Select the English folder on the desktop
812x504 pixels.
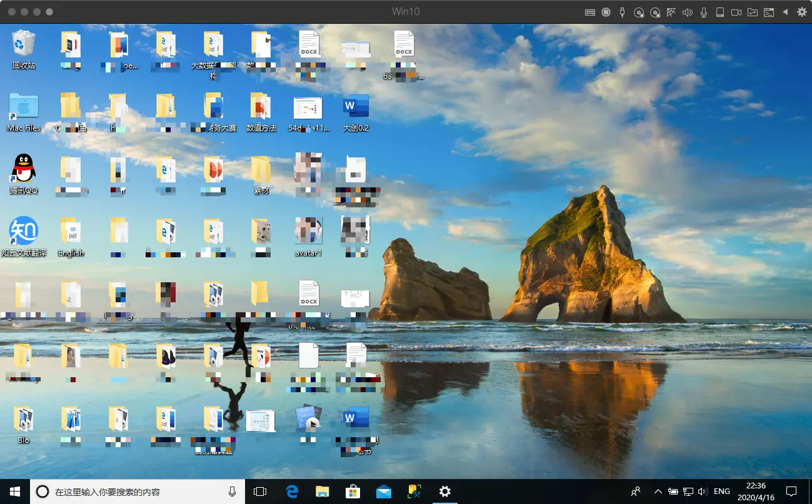(71, 237)
